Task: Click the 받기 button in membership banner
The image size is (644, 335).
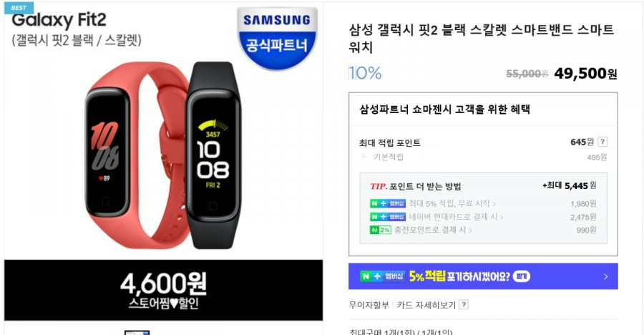Action: point(522,276)
